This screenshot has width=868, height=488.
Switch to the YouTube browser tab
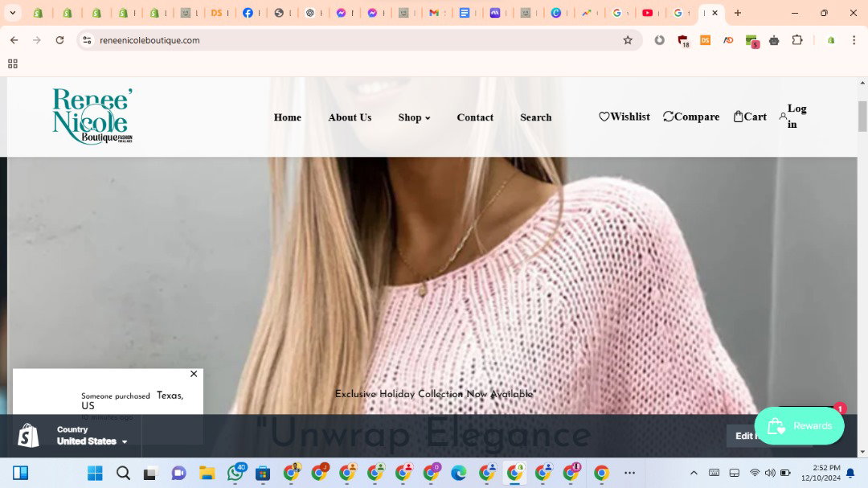point(647,13)
